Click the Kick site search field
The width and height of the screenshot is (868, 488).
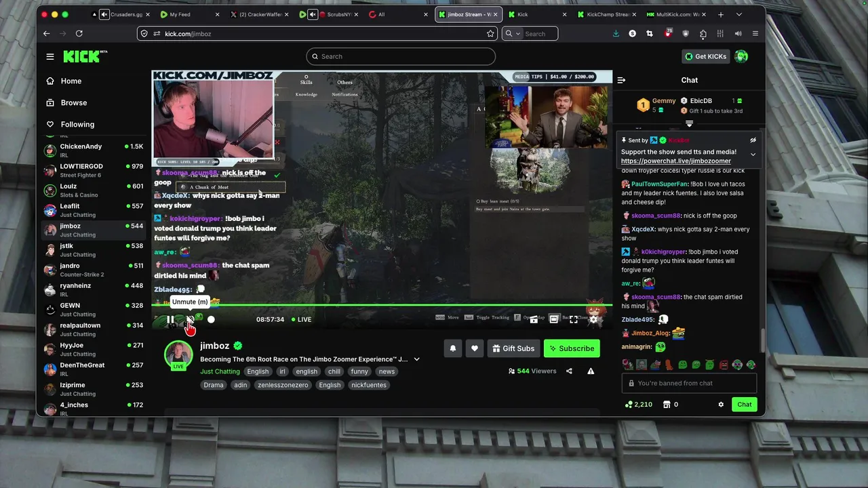point(401,56)
